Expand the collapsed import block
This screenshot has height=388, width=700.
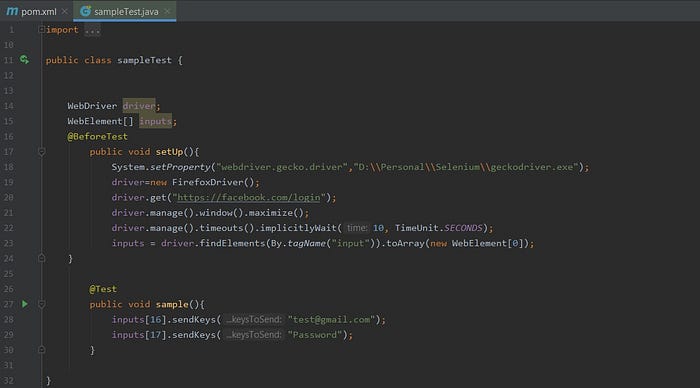click(41, 29)
